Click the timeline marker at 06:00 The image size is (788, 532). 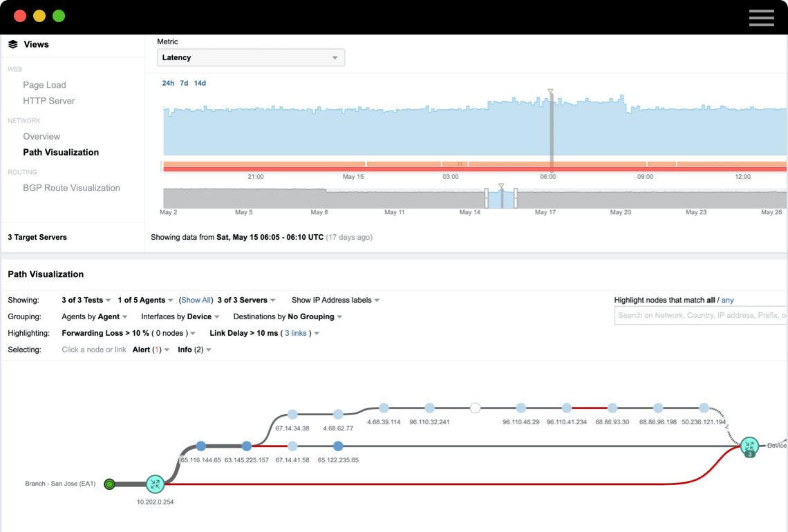[551, 131]
